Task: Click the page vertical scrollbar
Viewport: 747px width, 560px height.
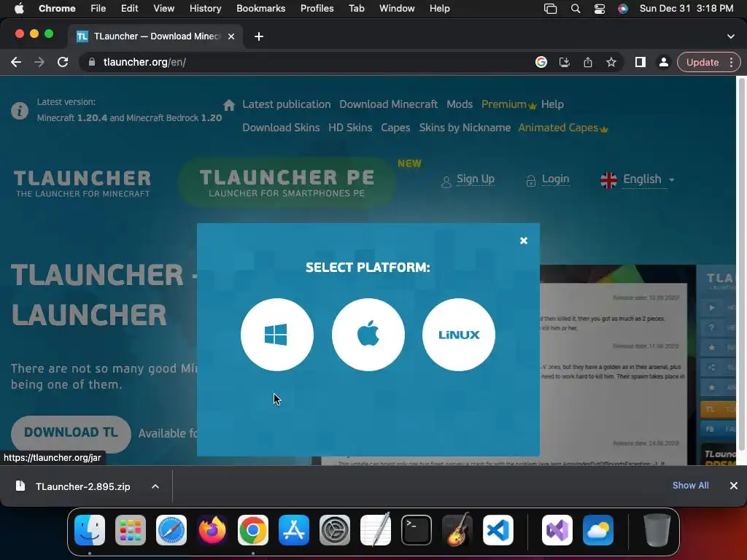Action: point(742,265)
